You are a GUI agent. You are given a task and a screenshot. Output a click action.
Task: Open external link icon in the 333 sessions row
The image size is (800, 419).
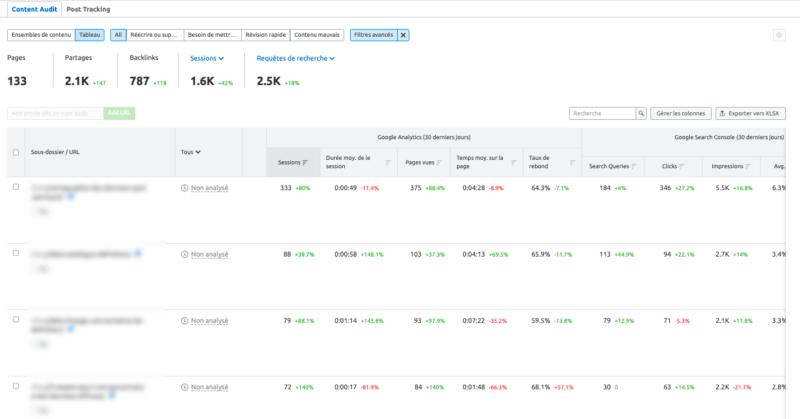[71, 196]
